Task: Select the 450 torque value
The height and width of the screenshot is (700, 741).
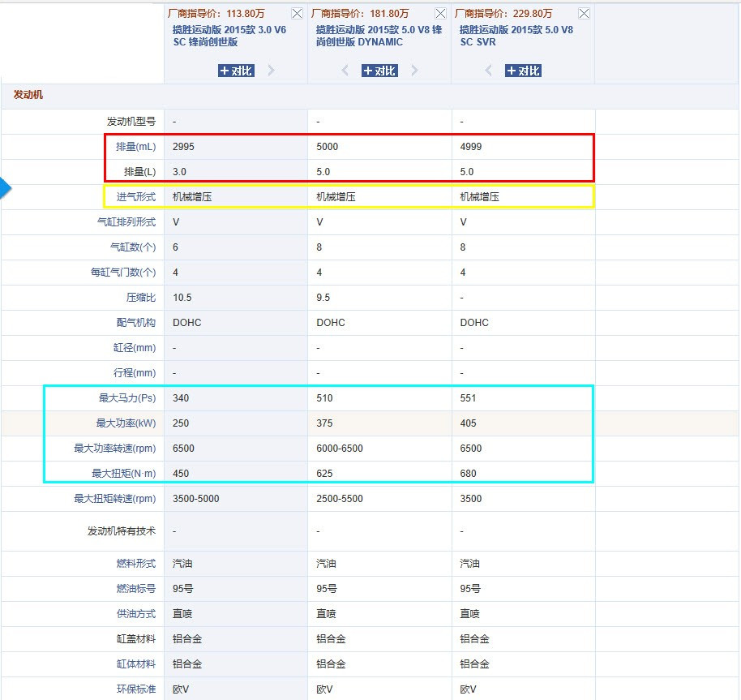Action: [x=181, y=473]
